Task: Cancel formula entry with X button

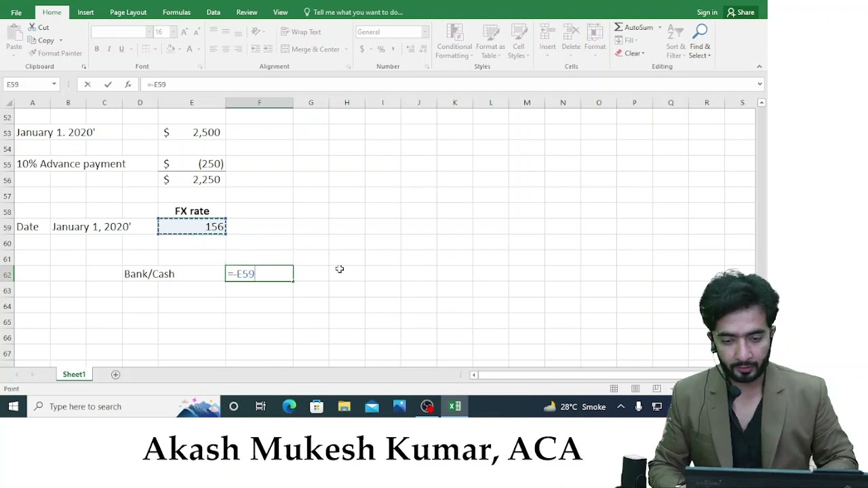Action: tap(87, 84)
